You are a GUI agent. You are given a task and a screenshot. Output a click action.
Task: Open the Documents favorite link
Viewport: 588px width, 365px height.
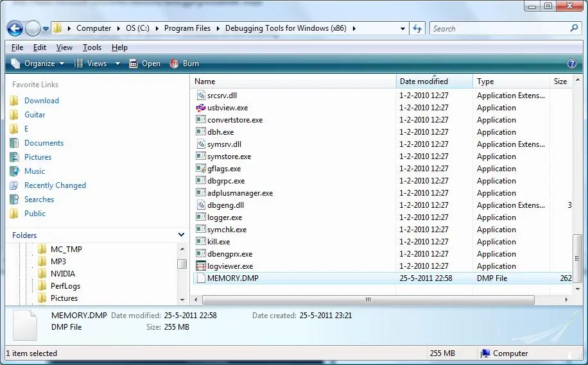pyautogui.click(x=44, y=143)
